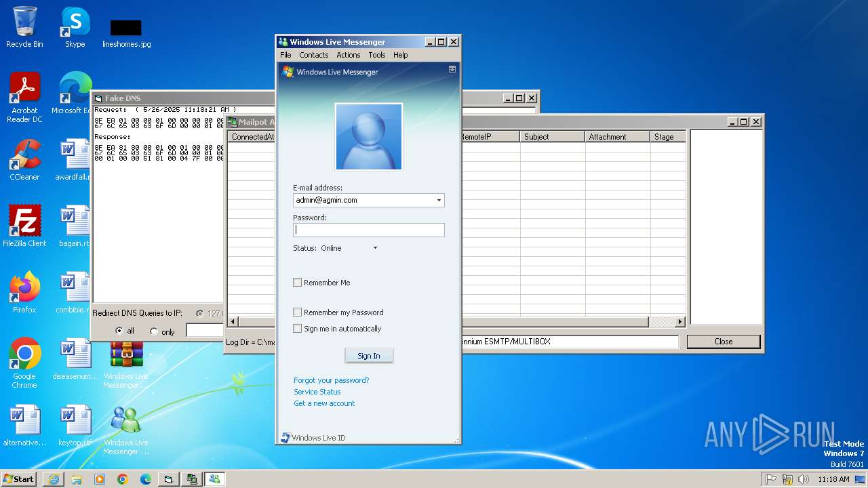
Task: Tick Sign me in automatically
Action: pyautogui.click(x=297, y=329)
